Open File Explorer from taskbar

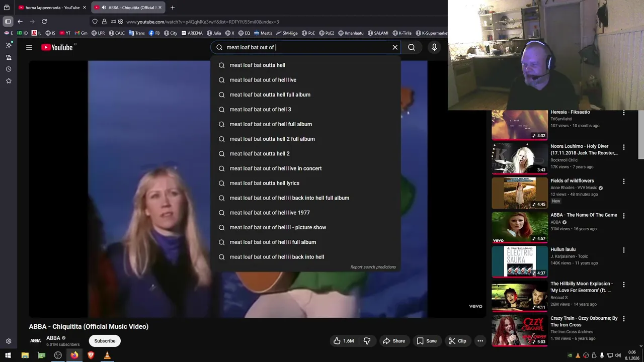pyautogui.click(x=25, y=355)
